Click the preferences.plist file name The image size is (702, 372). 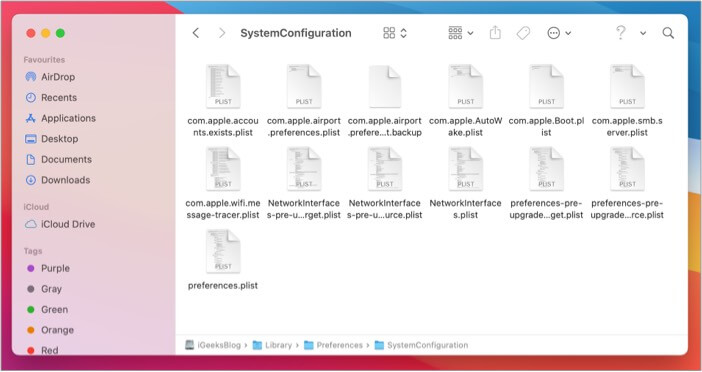pyautogui.click(x=223, y=286)
